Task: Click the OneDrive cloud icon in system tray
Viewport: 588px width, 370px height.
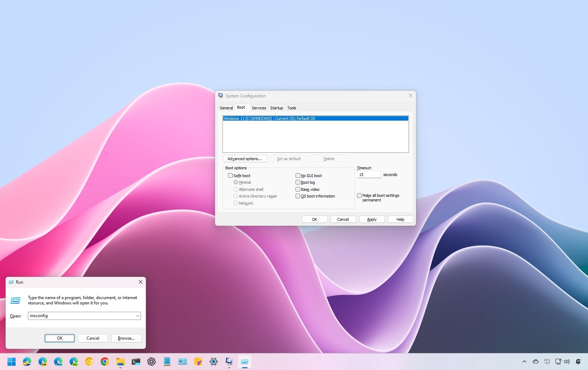Action: pyautogui.click(x=535, y=362)
